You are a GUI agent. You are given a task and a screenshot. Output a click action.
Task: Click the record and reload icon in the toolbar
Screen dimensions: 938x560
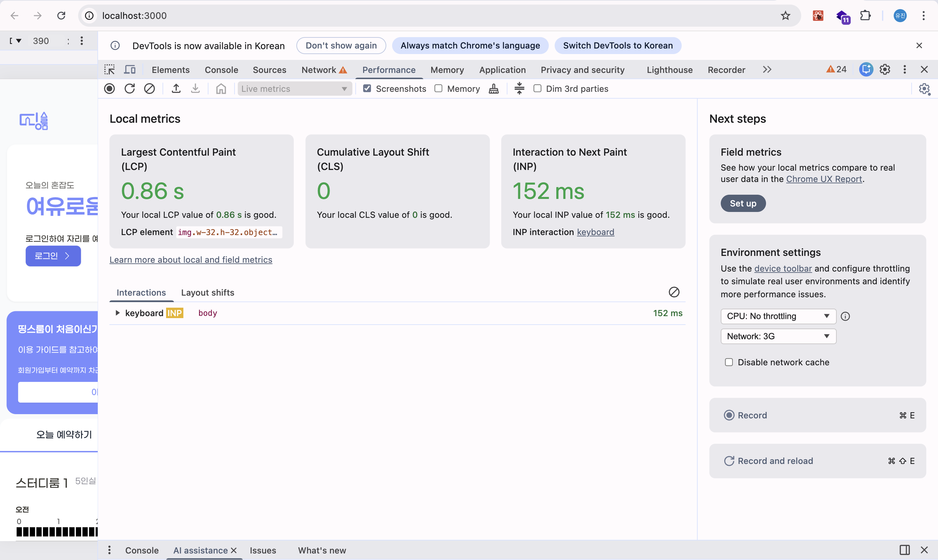pyautogui.click(x=130, y=89)
